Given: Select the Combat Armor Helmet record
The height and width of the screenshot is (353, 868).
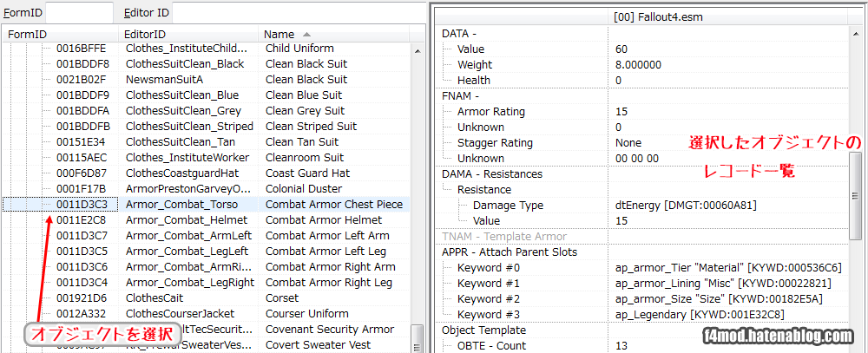Looking at the screenshot, I should pyautogui.click(x=323, y=220).
